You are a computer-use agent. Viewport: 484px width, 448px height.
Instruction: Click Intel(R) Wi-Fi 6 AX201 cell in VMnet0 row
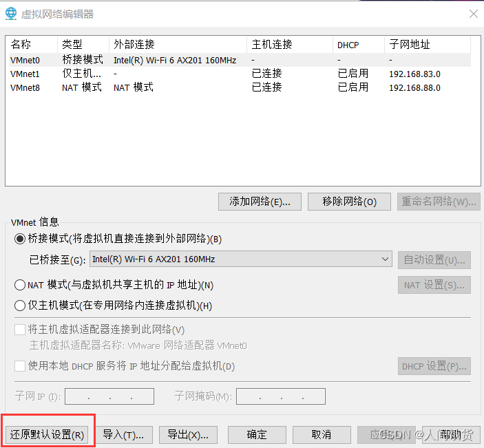click(175, 60)
